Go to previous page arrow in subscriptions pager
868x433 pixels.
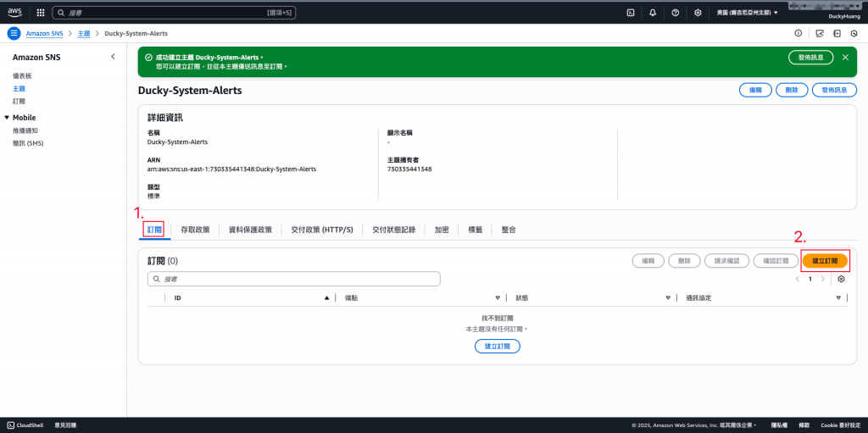[797, 279]
